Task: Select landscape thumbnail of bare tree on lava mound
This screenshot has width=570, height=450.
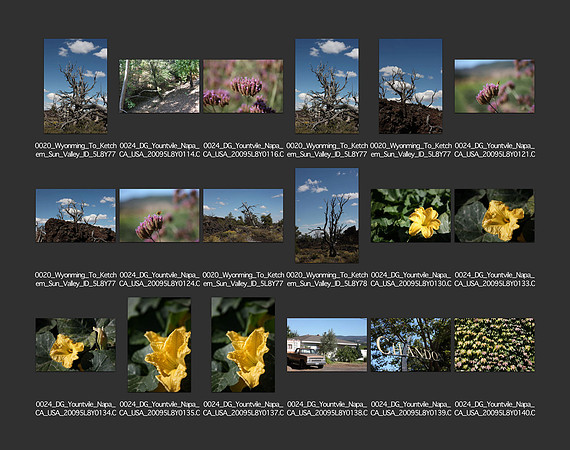Action: click(x=76, y=216)
